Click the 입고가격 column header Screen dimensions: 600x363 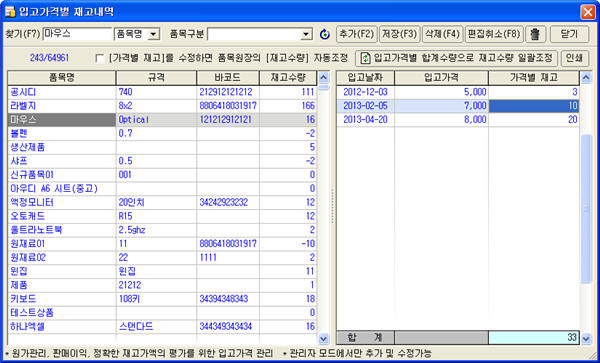tap(441, 78)
